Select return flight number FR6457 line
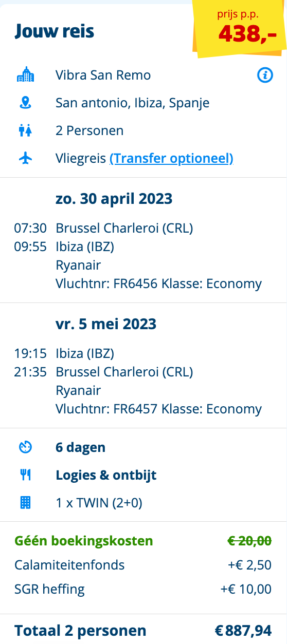287x644 pixels. click(159, 409)
